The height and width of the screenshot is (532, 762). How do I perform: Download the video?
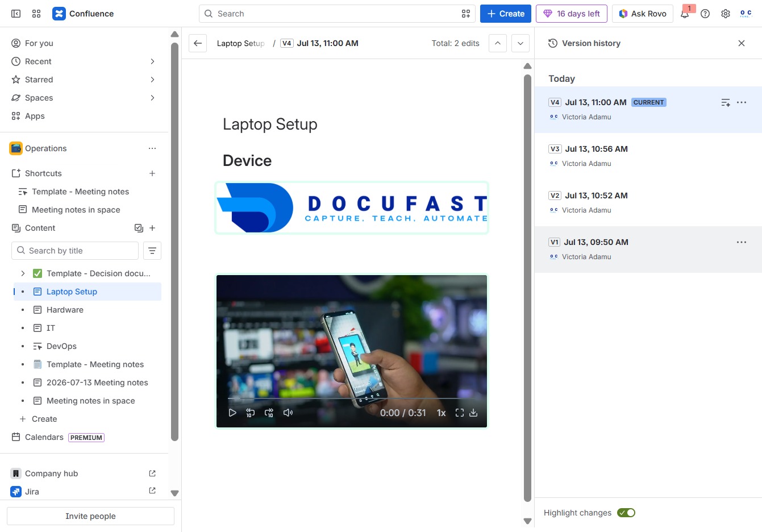point(473,413)
